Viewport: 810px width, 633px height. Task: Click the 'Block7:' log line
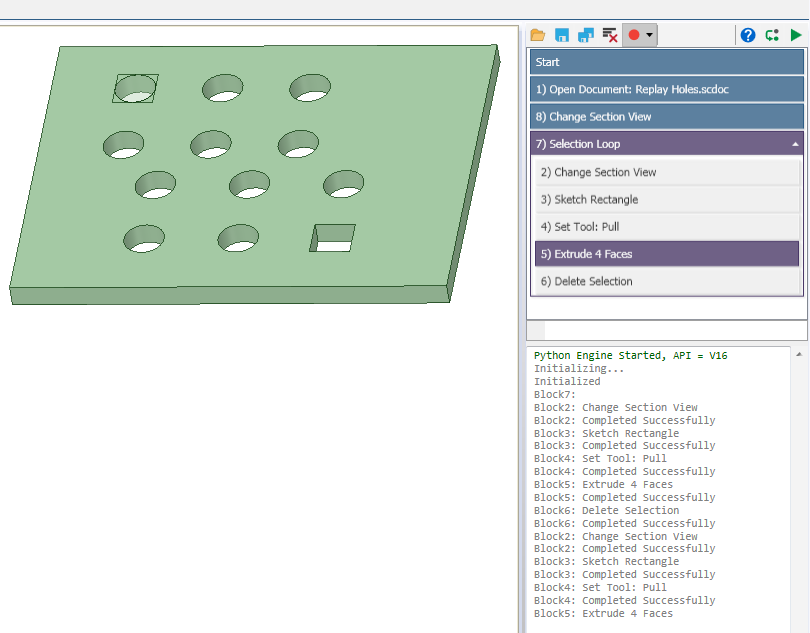coord(554,394)
